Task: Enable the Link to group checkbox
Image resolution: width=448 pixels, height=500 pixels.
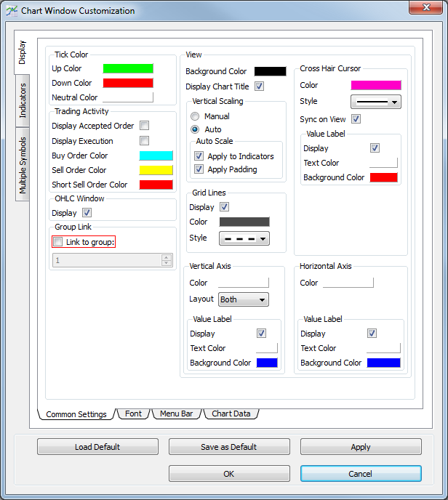Action: tap(58, 242)
